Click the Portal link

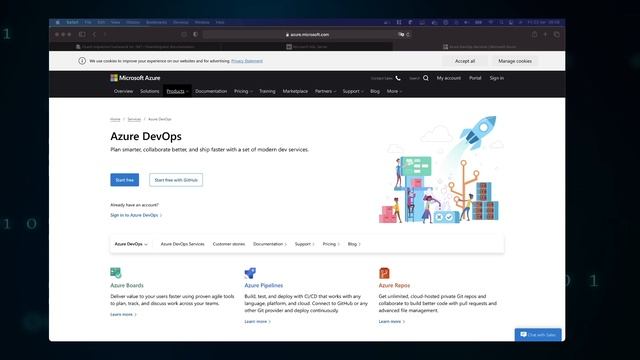tap(475, 78)
